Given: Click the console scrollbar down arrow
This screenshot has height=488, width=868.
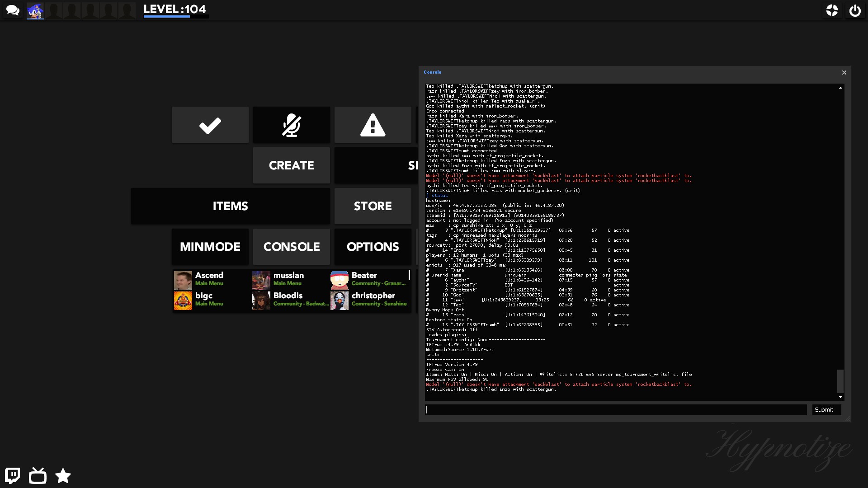Looking at the screenshot, I should [840, 397].
